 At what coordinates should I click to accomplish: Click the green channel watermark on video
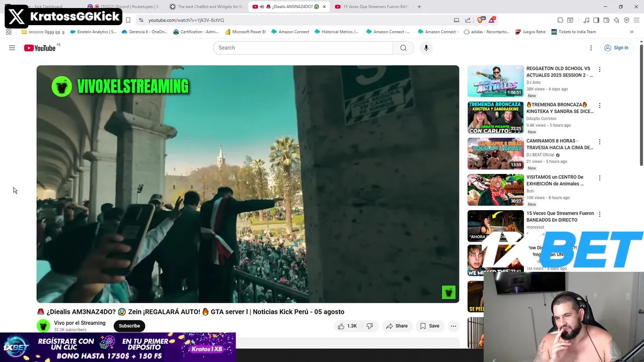point(448,292)
